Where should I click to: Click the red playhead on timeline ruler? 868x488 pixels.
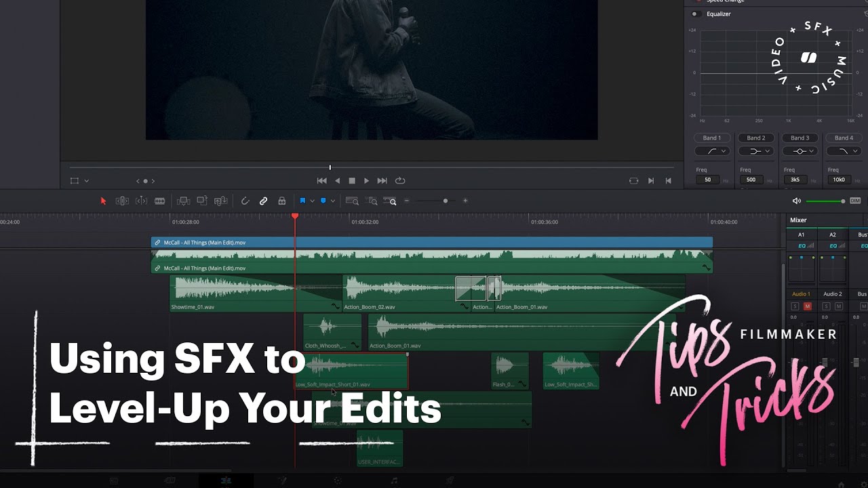(x=295, y=216)
